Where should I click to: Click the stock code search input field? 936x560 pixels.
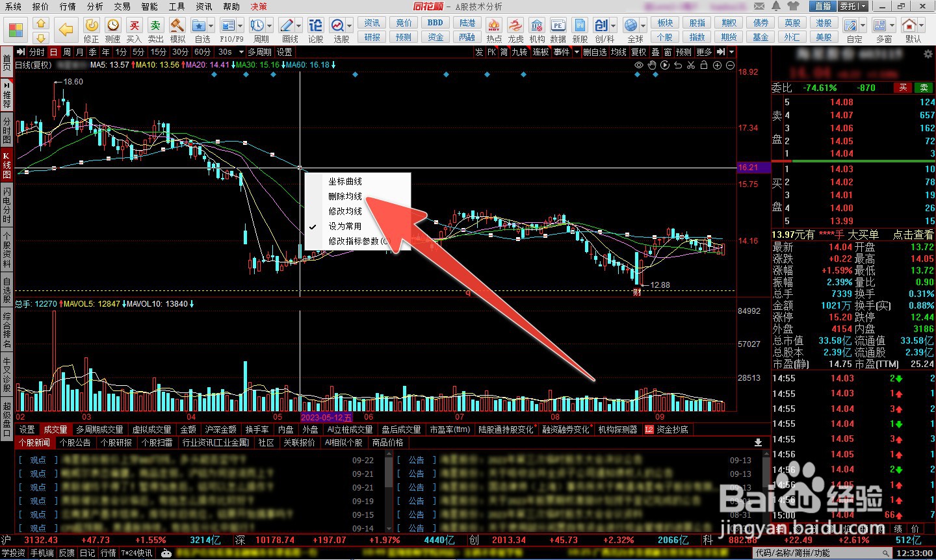(x=823, y=553)
